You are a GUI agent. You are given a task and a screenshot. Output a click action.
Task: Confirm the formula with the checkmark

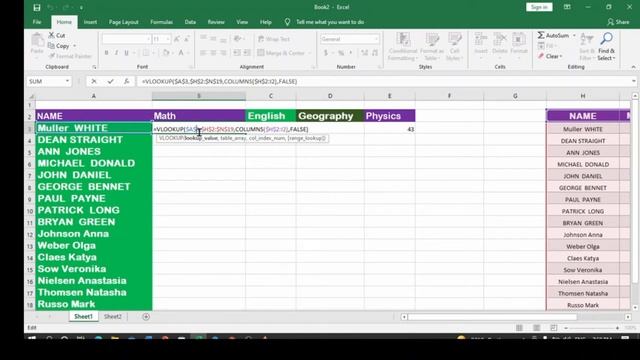point(110,81)
